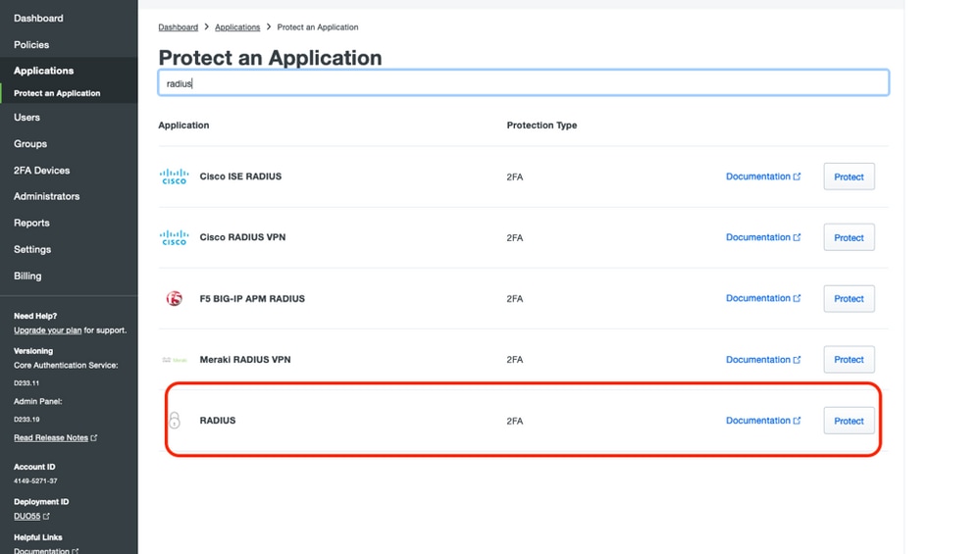Click the Cisco ISE RADIUS application name
Screen dimensions: 980x554
point(240,176)
